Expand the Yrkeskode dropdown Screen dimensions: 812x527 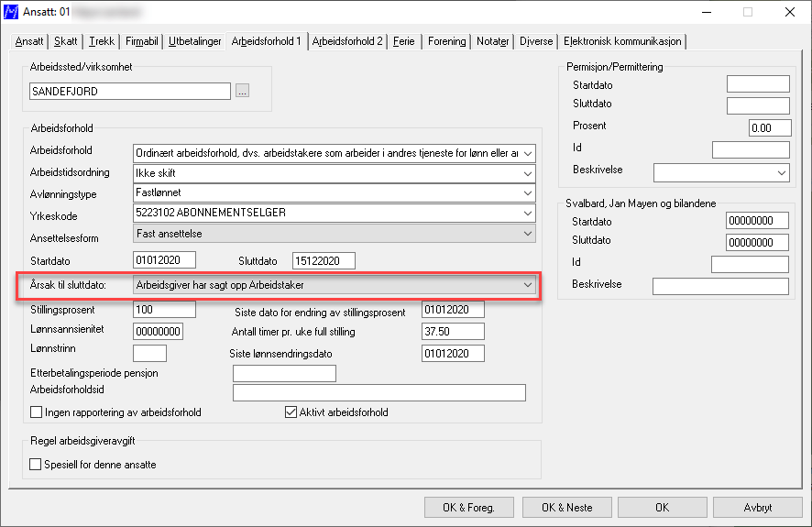point(528,213)
